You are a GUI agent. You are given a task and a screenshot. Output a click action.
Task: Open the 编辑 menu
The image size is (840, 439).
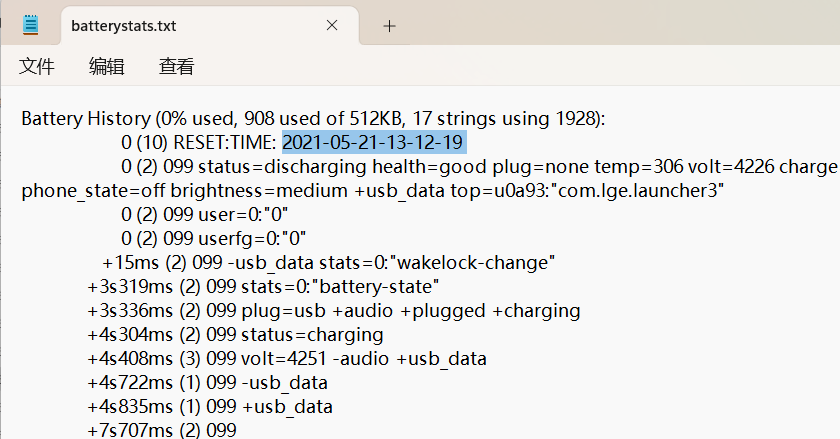107,67
